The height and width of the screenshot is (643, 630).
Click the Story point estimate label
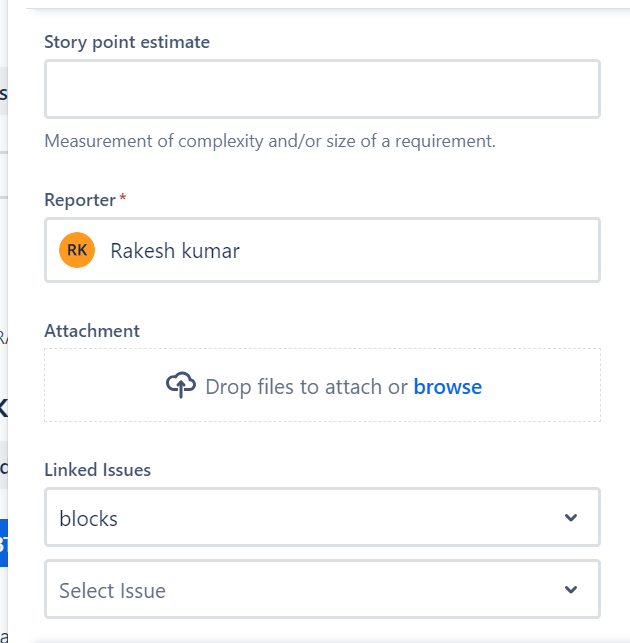pos(127,42)
